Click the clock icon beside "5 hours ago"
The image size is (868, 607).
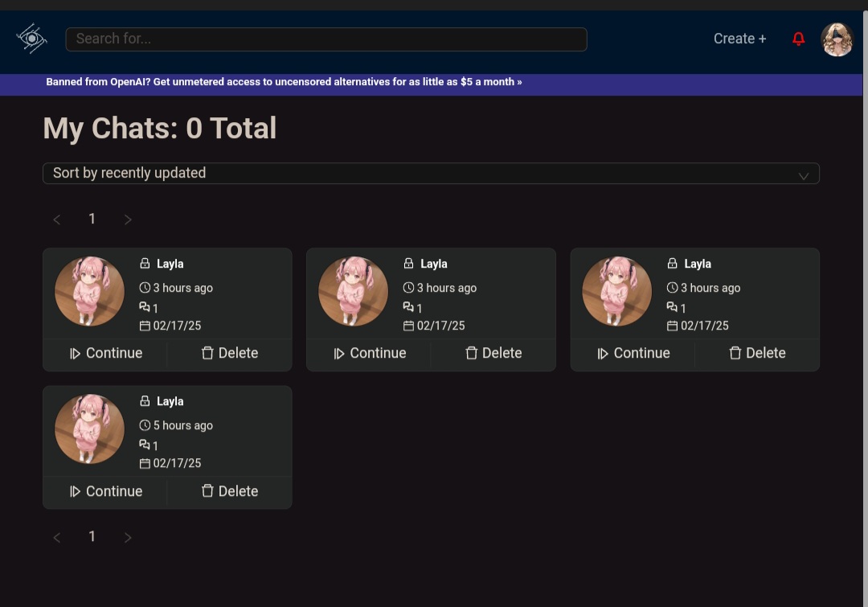point(145,425)
